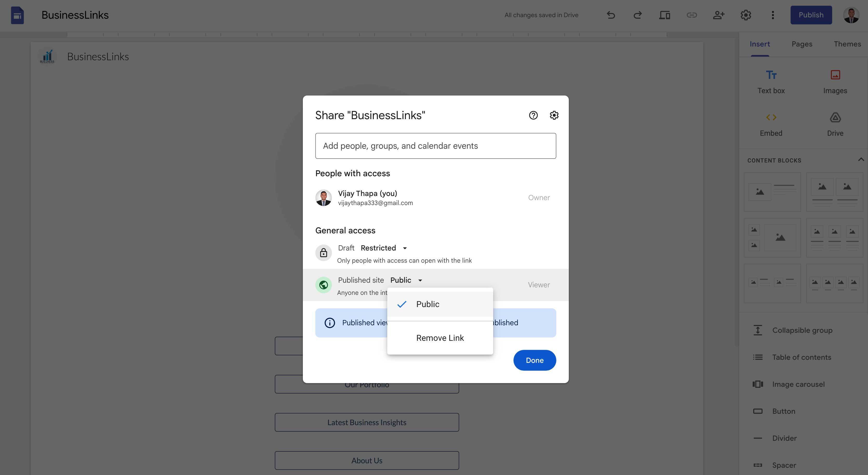868x475 pixels.
Task: Click the Google account avatar
Action: coord(851,15)
